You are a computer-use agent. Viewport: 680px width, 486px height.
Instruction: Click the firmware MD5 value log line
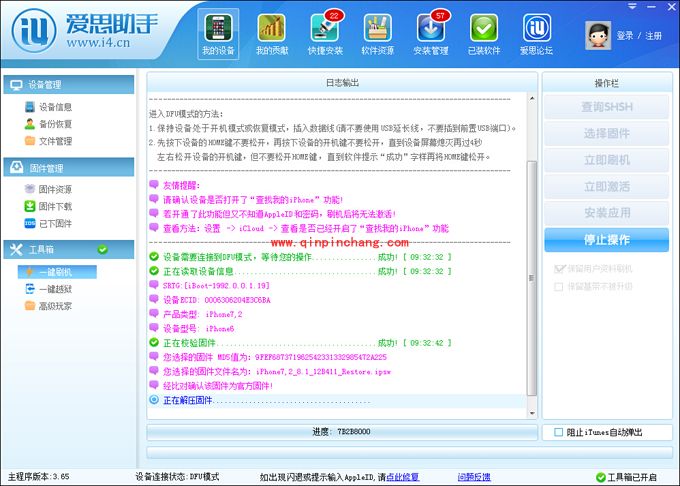(x=268, y=357)
